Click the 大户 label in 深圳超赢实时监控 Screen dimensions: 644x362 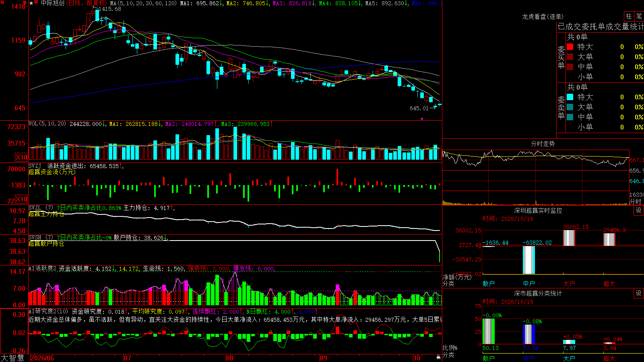[569, 284]
